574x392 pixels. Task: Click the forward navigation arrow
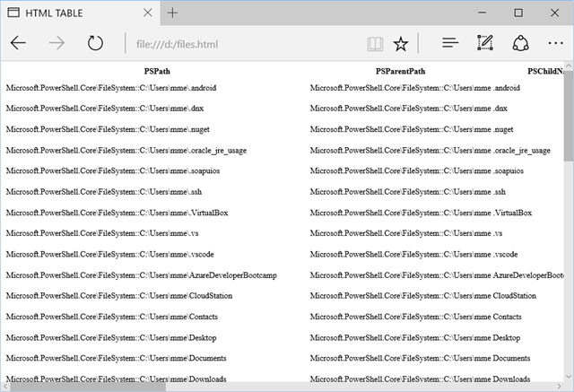click(57, 43)
